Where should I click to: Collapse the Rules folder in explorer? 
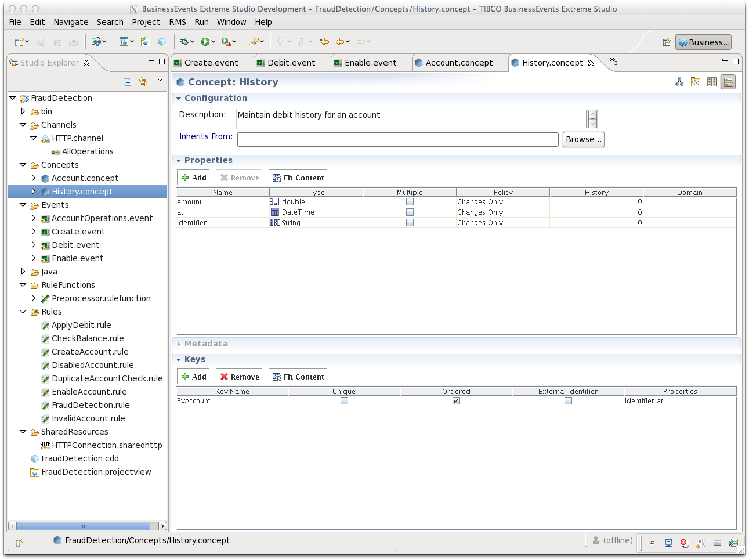click(x=23, y=312)
